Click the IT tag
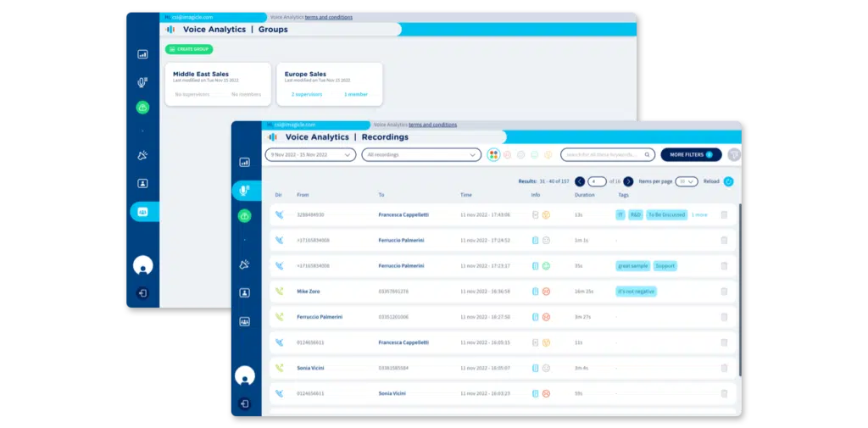The height and width of the screenshot is (428, 868). (x=620, y=214)
